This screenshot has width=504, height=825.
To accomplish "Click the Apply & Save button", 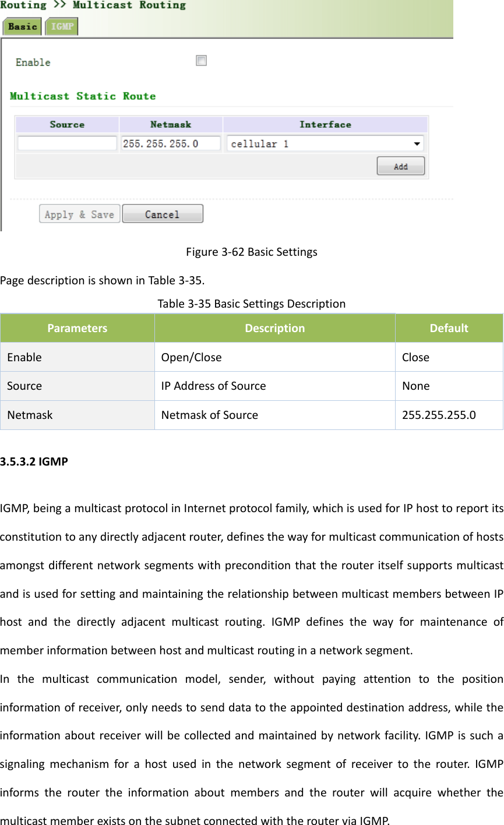I will (79, 213).
